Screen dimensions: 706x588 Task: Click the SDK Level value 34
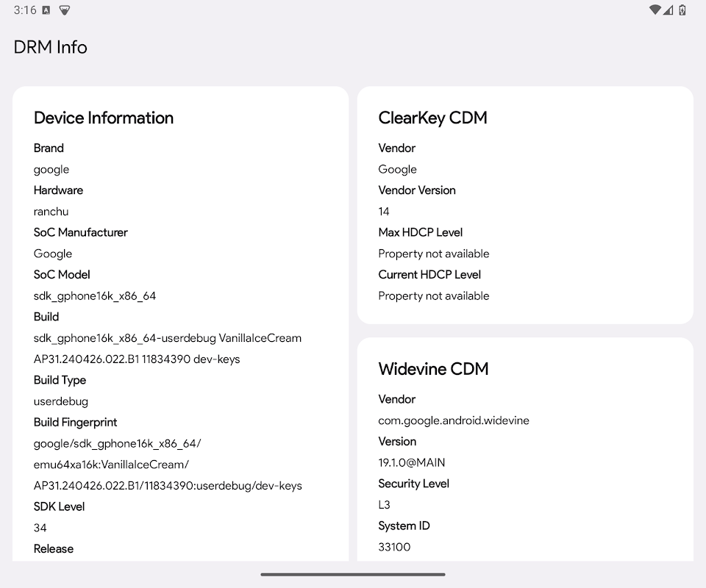click(40, 527)
